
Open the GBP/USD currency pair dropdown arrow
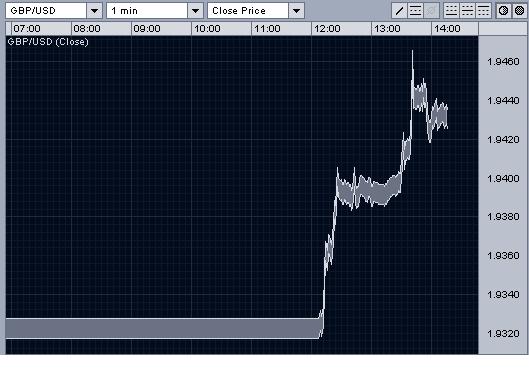coord(94,11)
